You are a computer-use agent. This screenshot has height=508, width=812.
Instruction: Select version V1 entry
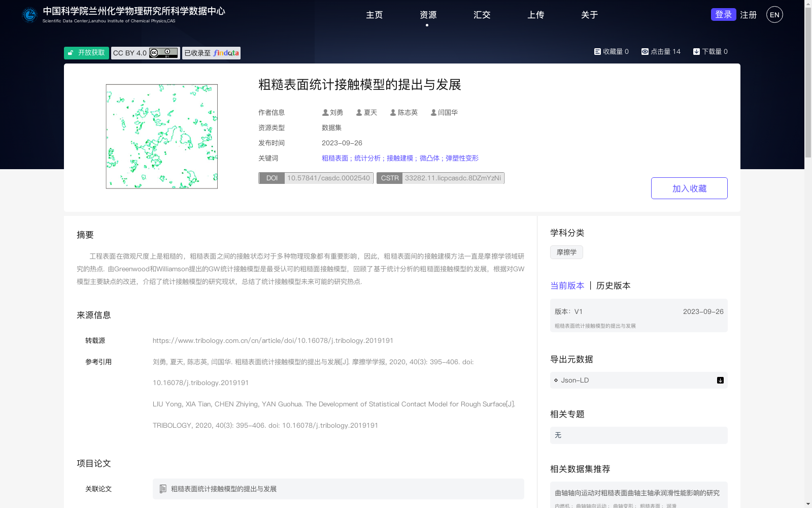[639, 315]
